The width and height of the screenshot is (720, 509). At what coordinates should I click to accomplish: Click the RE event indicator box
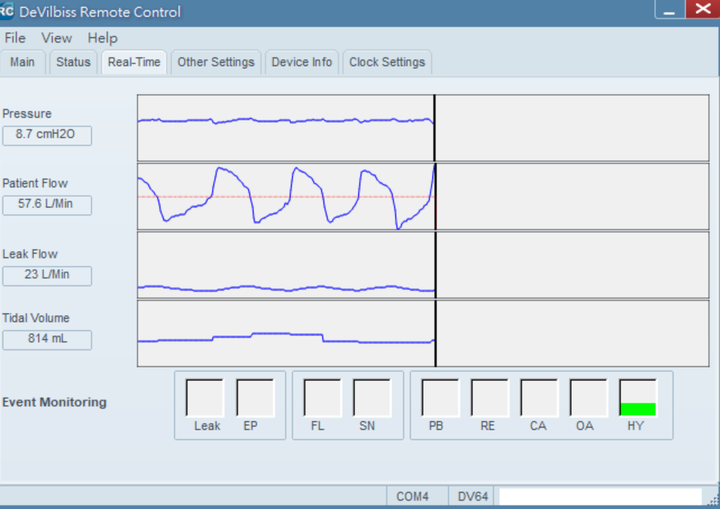click(489, 398)
